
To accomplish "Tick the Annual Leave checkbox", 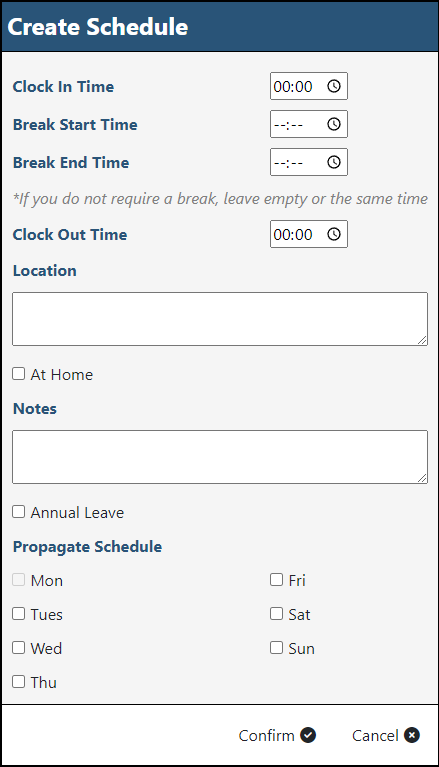I will pyautogui.click(x=19, y=512).
